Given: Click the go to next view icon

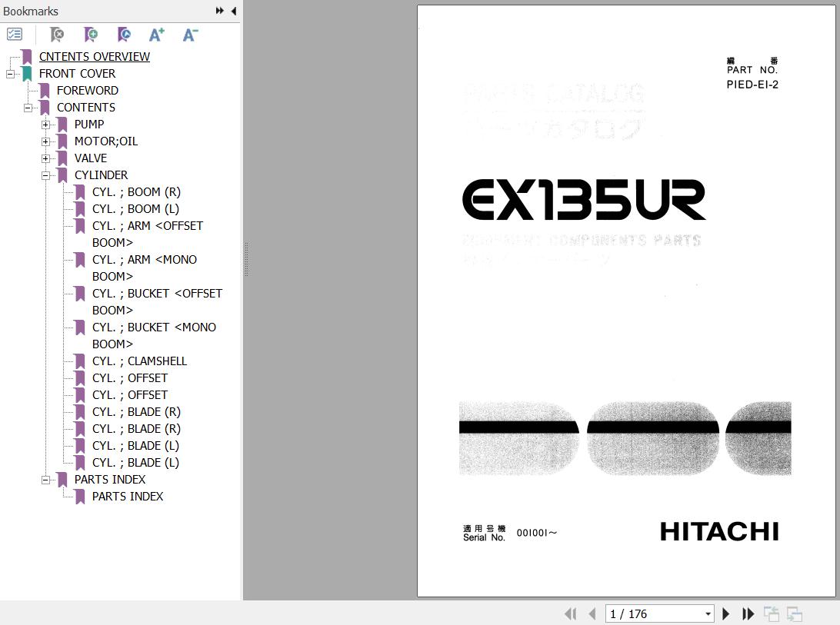Looking at the screenshot, I should pyautogui.click(x=795, y=613).
